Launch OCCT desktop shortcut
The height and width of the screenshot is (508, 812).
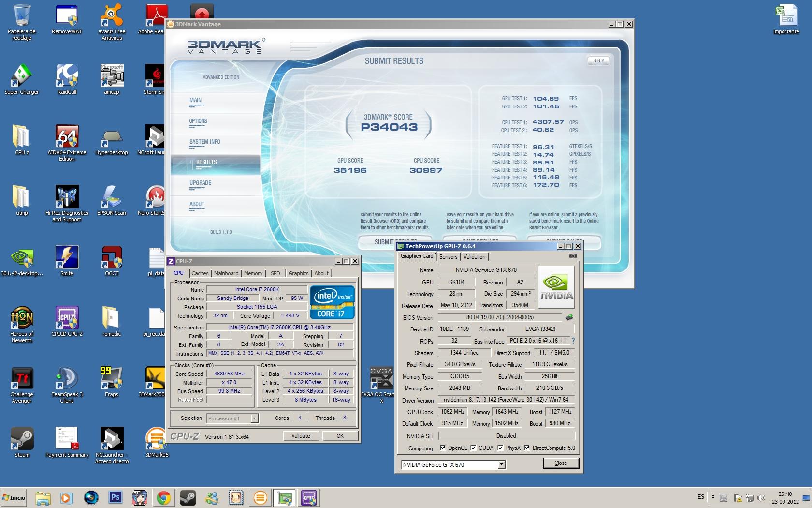click(x=112, y=261)
